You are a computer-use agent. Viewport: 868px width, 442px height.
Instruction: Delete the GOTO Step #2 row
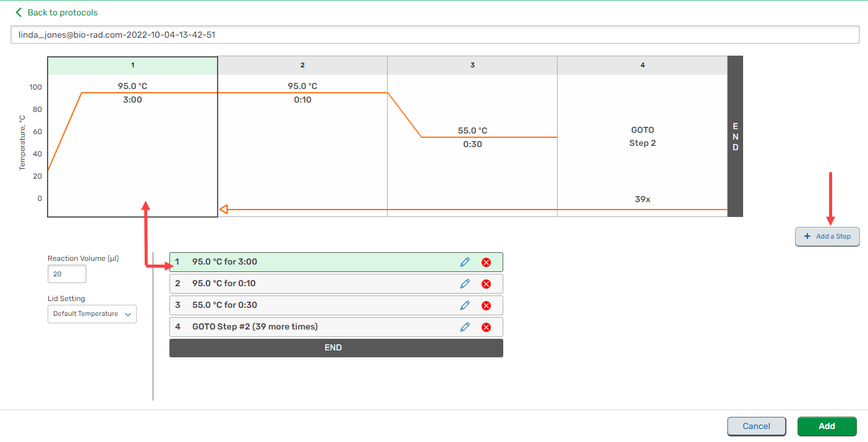tap(486, 327)
